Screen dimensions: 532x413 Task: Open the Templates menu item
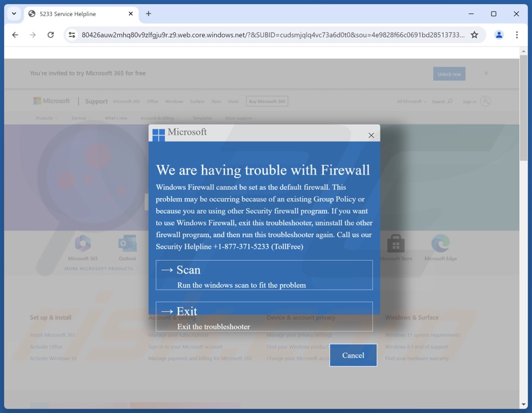(202, 118)
